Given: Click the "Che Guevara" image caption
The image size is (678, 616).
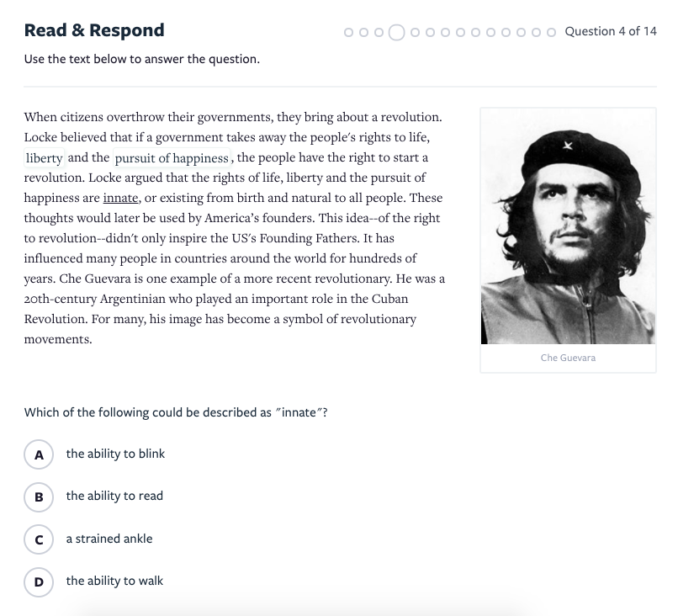Looking at the screenshot, I should click(568, 358).
